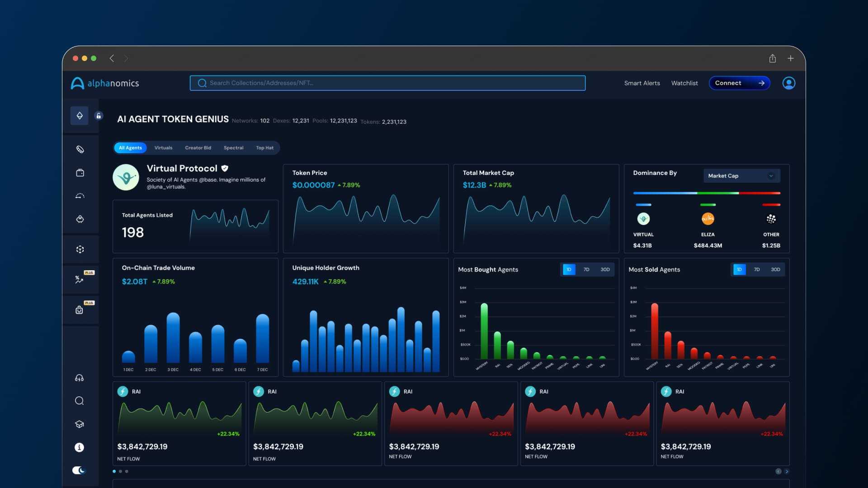Open the Ethereum diamond sidebar icon
868x488 pixels.
click(80, 116)
